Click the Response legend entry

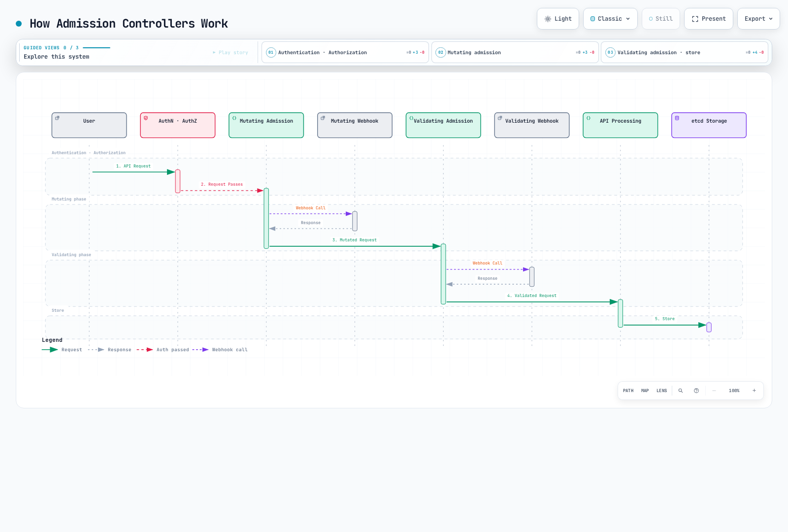coord(110,350)
